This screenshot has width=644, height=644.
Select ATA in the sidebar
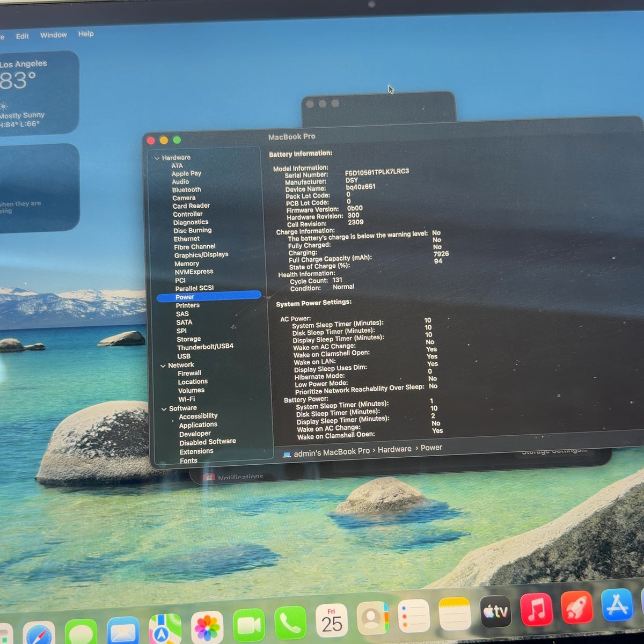click(177, 166)
